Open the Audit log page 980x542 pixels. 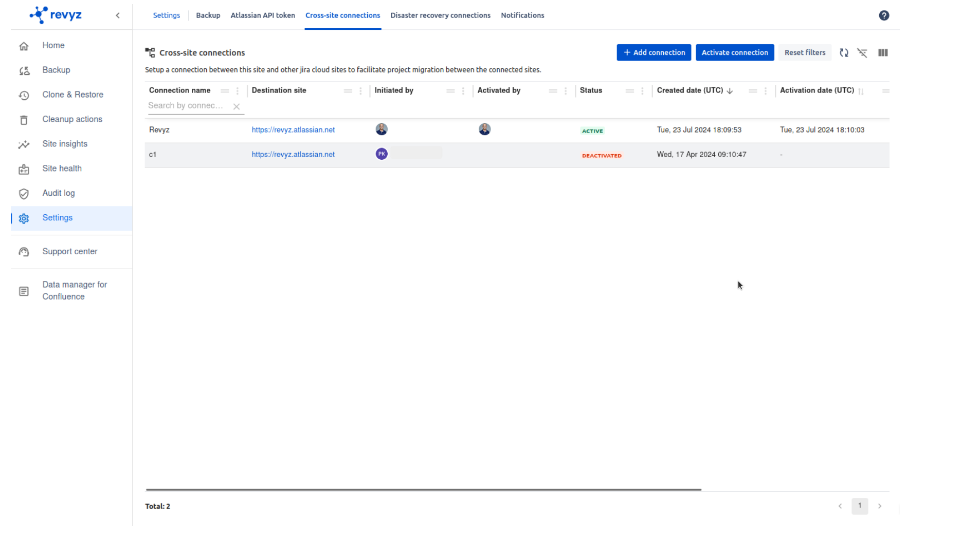(59, 193)
